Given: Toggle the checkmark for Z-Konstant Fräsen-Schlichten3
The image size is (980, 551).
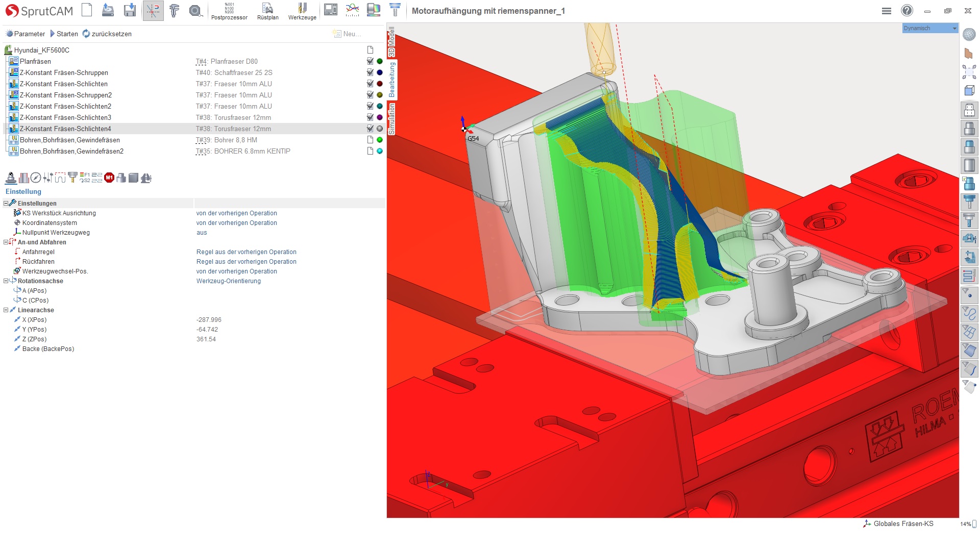Looking at the screenshot, I should 370,117.
